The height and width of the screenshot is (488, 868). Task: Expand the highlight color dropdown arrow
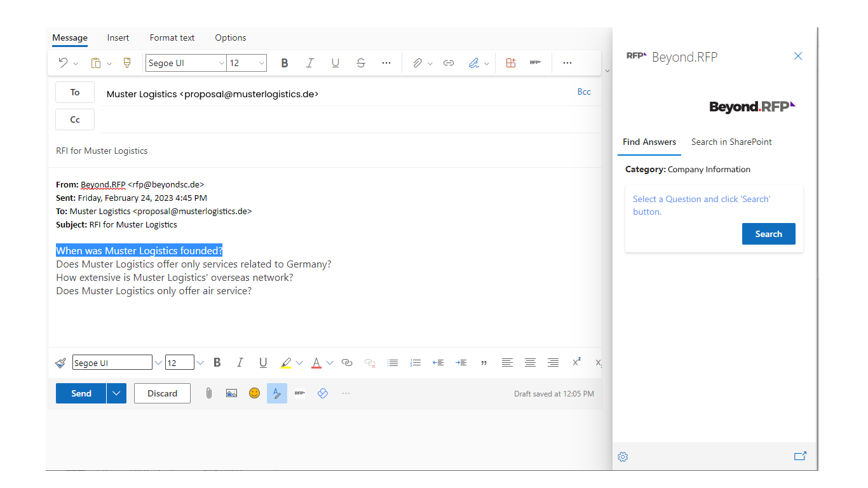click(x=299, y=363)
